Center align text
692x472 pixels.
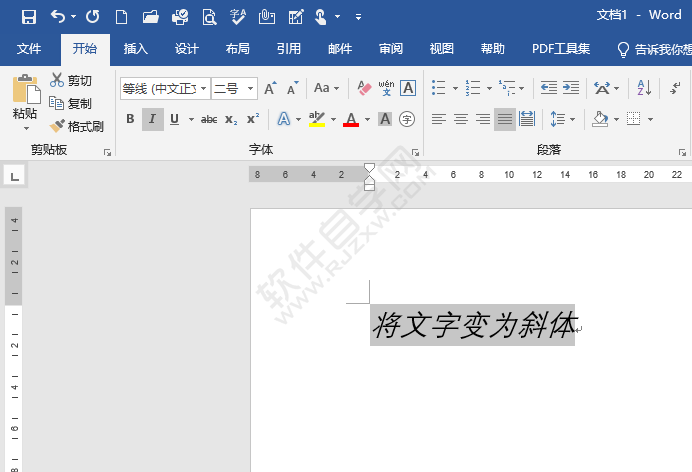click(461, 119)
